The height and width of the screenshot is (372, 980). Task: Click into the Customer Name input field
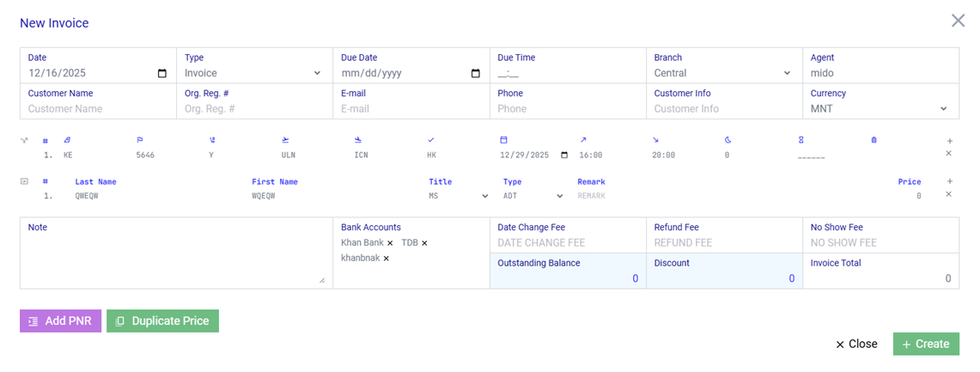tap(97, 109)
